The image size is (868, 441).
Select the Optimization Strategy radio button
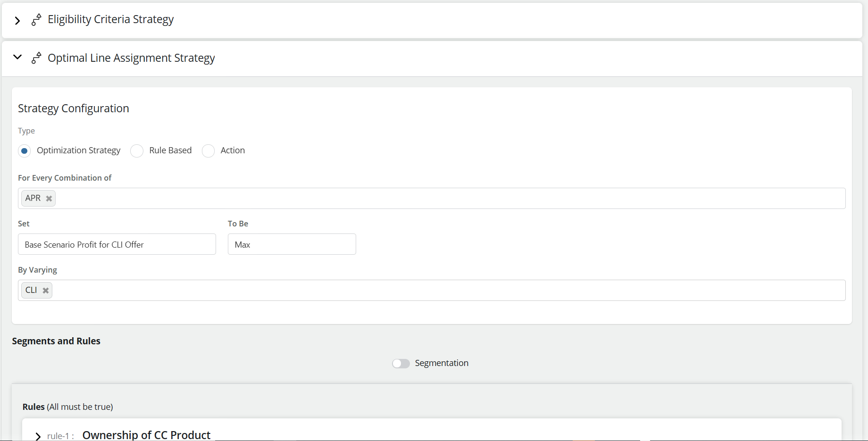point(25,151)
